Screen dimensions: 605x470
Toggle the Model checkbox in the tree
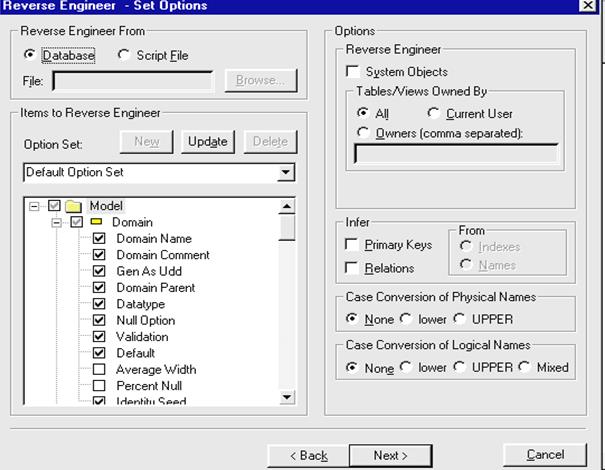point(54,206)
